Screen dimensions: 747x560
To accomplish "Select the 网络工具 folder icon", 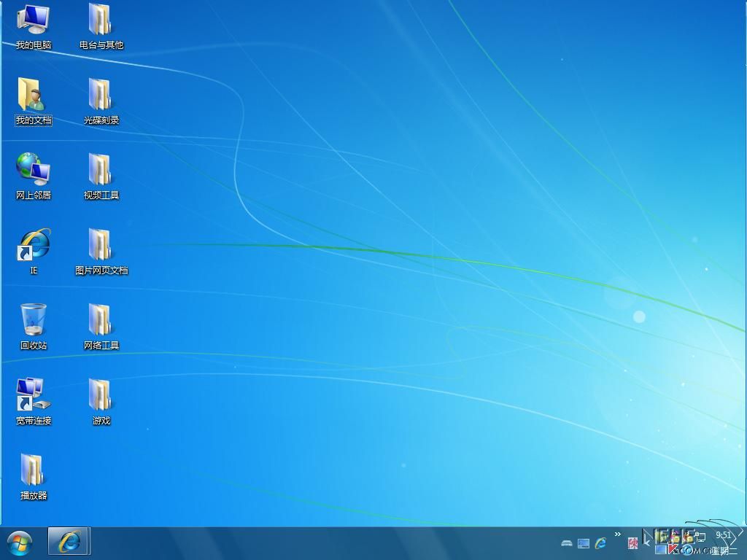I will [x=101, y=326].
